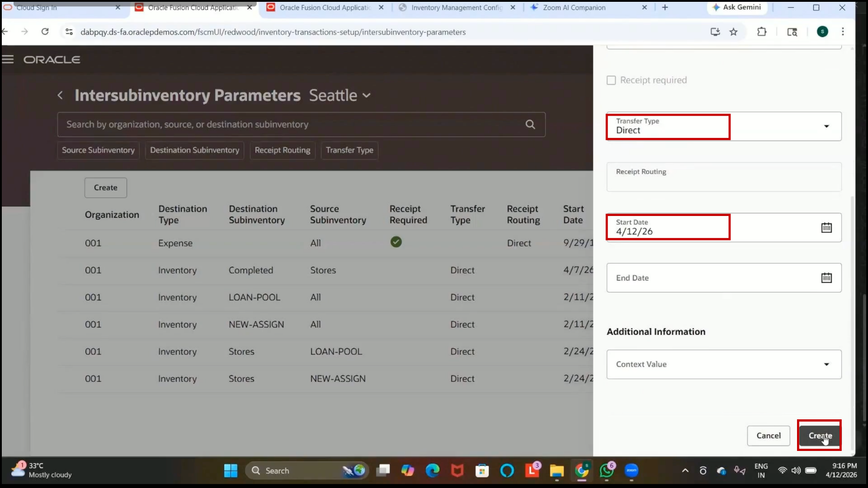This screenshot has height=488, width=868.
Task: Close the Zoom AI Companion tab
Action: pos(644,7)
